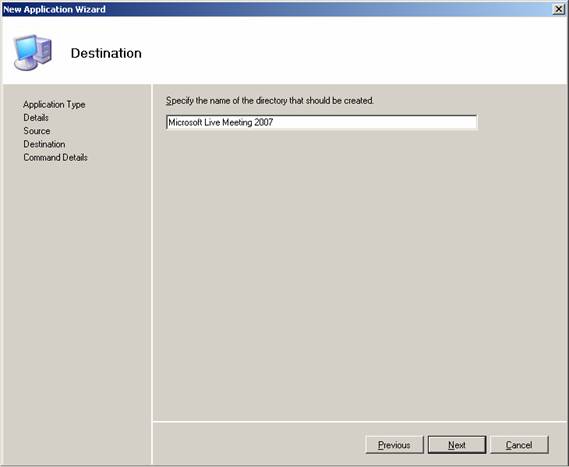Screen dimensions: 569x467
Task: Open the Source step in the sidebar
Action: click(x=37, y=131)
